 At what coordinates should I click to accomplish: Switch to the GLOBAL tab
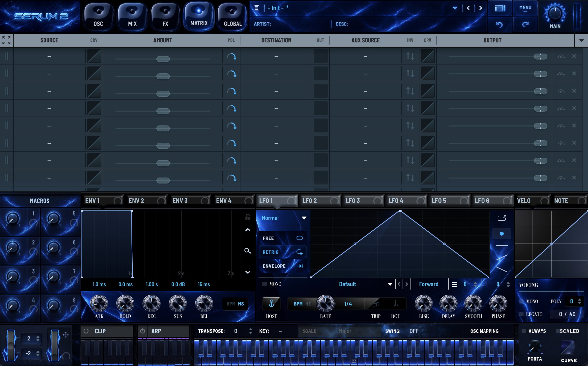[x=233, y=17]
